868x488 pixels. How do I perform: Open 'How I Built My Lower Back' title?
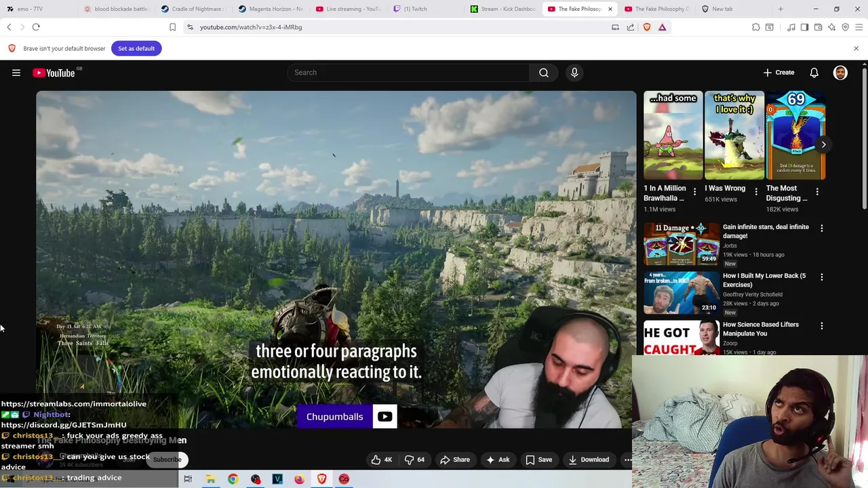(x=764, y=280)
